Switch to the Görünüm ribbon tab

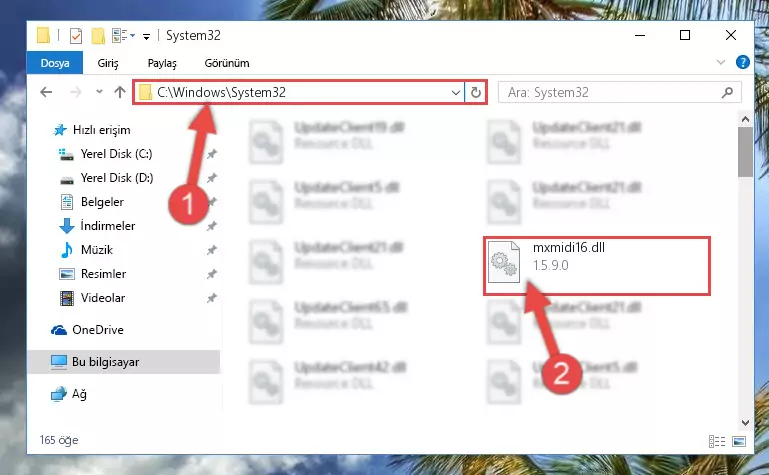pos(227,63)
